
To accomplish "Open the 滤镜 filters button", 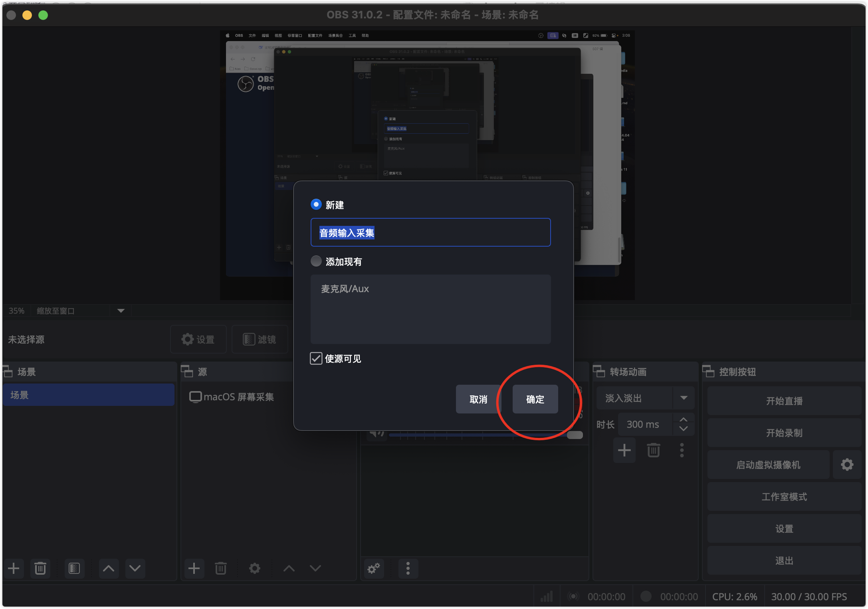I will click(x=260, y=339).
